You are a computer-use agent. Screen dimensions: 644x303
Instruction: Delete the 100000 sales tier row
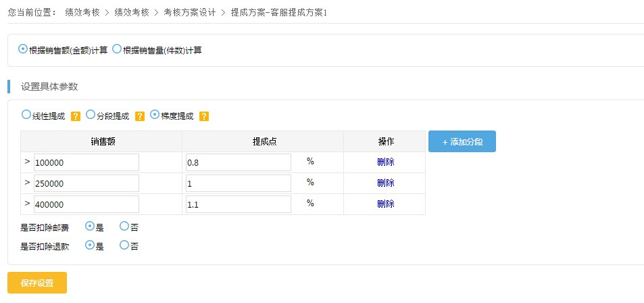386,162
